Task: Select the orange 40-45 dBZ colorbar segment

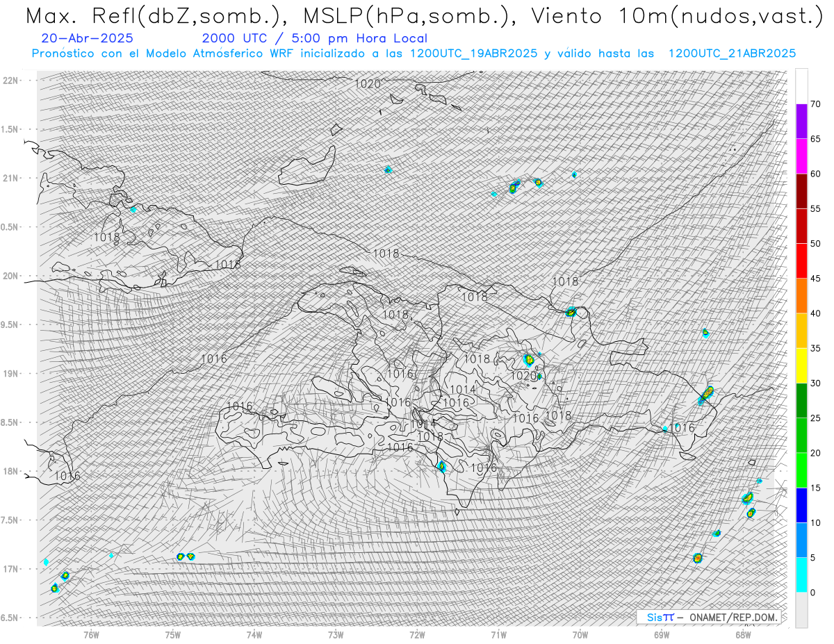Action: 801,296
